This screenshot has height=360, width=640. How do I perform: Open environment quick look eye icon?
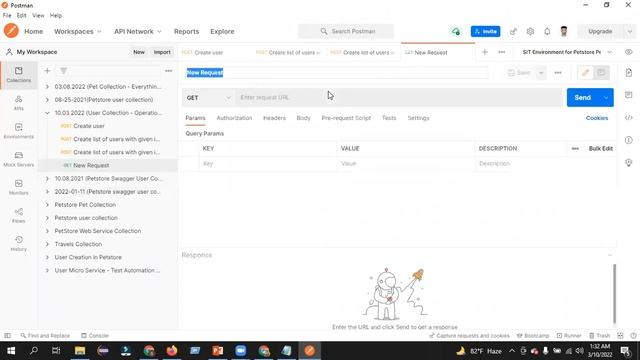tap(629, 52)
